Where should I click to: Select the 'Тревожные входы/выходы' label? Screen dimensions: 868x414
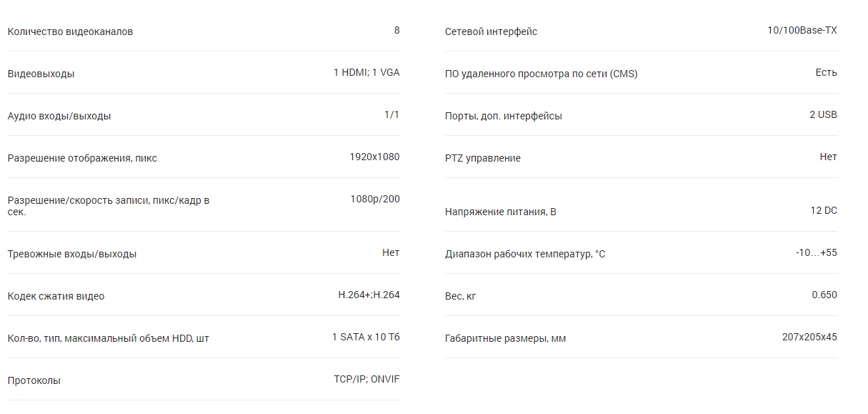(72, 254)
